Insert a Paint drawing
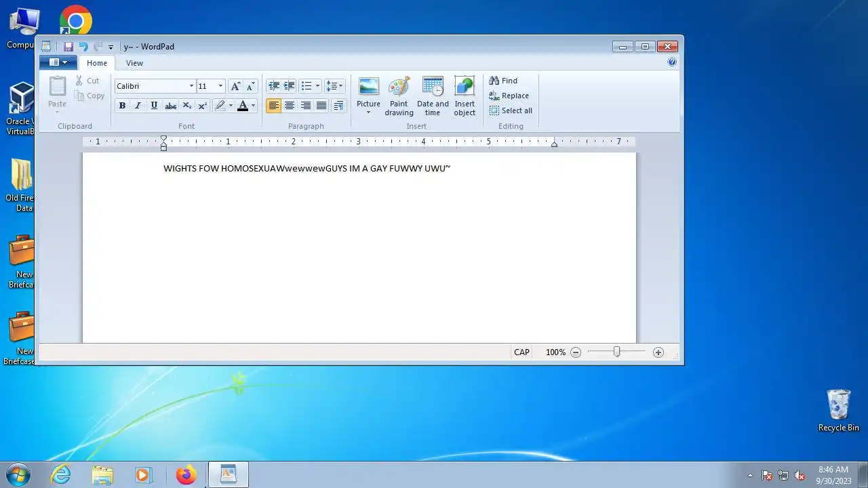The height and width of the screenshot is (488, 868). pyautogui.click(x=399, y=96)
